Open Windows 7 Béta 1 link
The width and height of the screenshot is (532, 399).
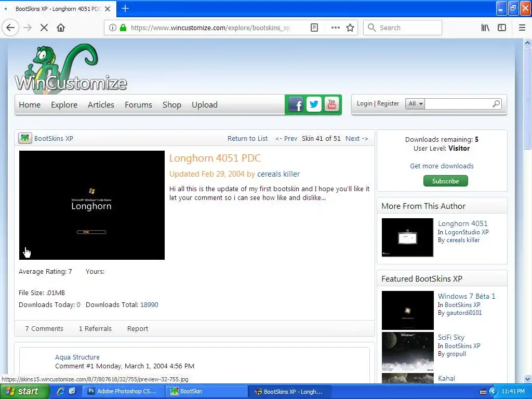pyautogui.click(x=467, y=296)
